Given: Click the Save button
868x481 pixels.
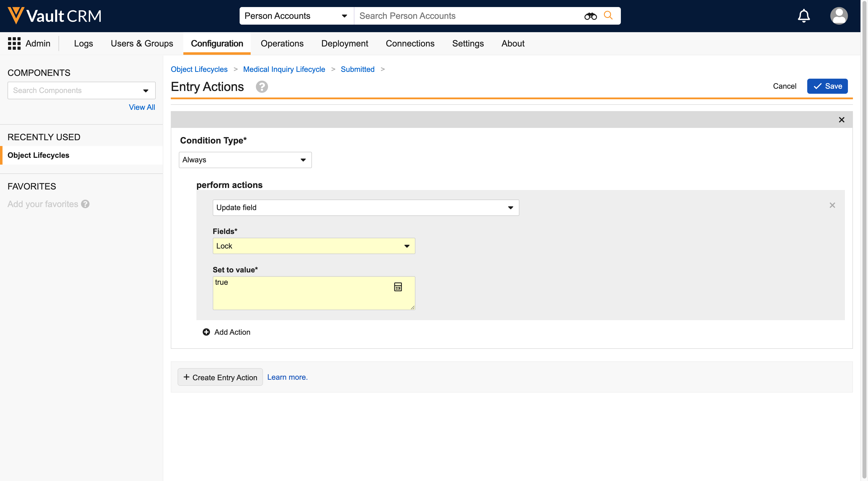Looking at the screenshot, I should point(827,86).
